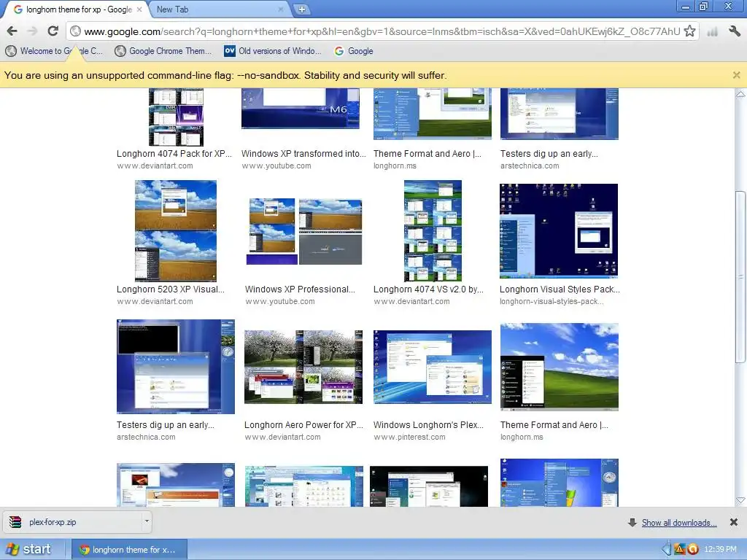Select Chrome longhorn theme taskbar button
747x560 pixels.
130,550
